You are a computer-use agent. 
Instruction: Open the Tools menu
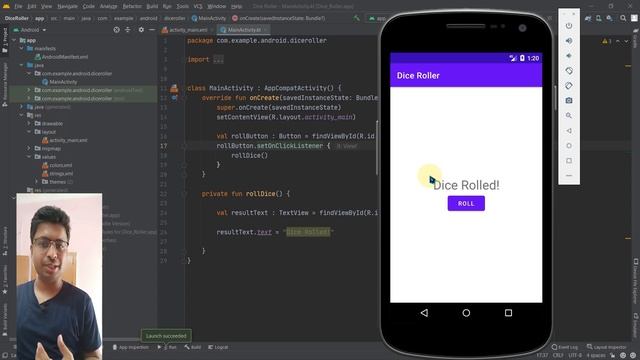pyautogui.click(x=182, y=6)
